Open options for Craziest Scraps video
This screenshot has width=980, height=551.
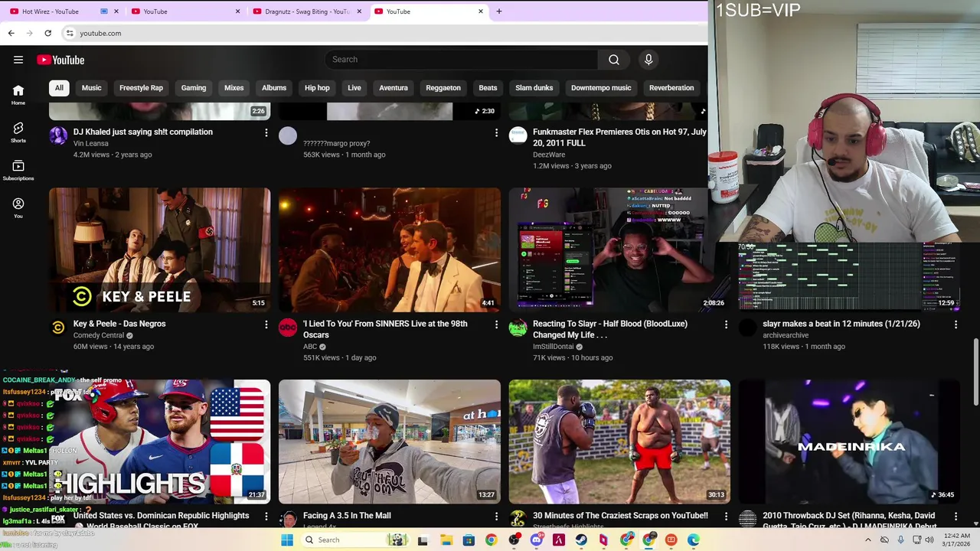pos(726,517)
